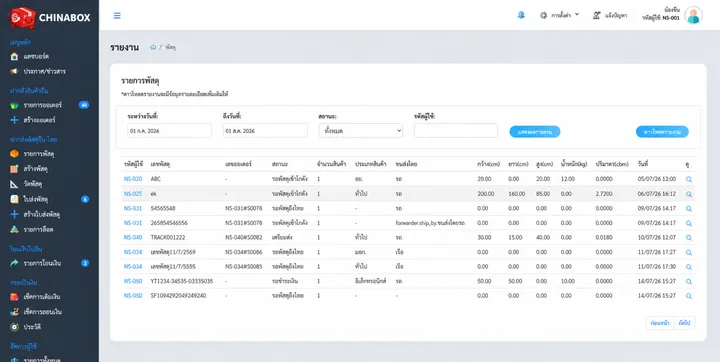This screenshot has height=362, width=720.
Task: Open order list basket icon
Action: (x=14, y=105)
